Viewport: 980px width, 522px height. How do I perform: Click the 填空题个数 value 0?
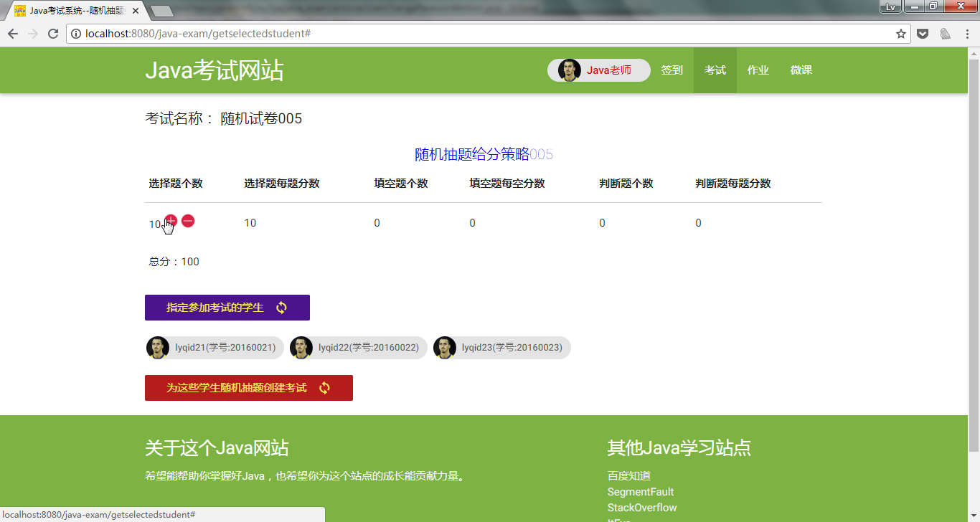tap(377, 223)
